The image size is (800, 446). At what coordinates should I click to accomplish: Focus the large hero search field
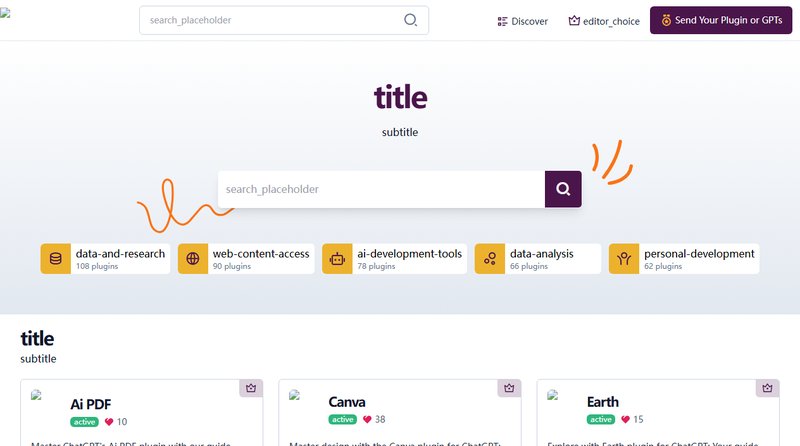point(380,189)
